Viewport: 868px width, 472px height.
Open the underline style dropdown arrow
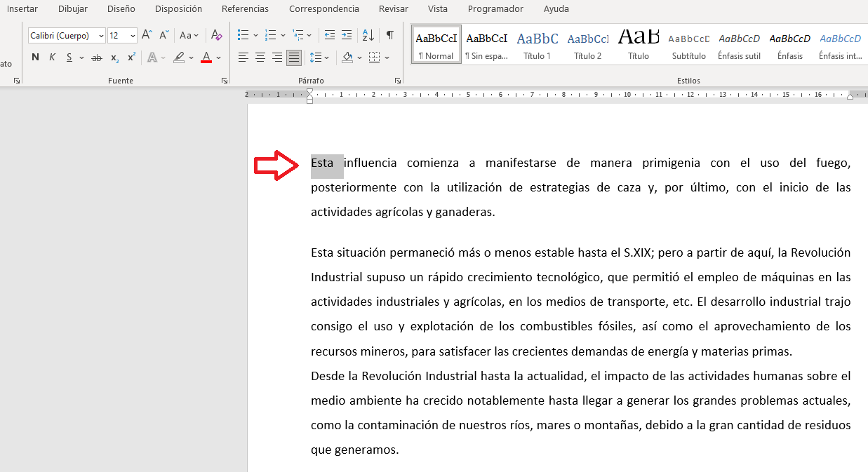[x=81, y=58]
